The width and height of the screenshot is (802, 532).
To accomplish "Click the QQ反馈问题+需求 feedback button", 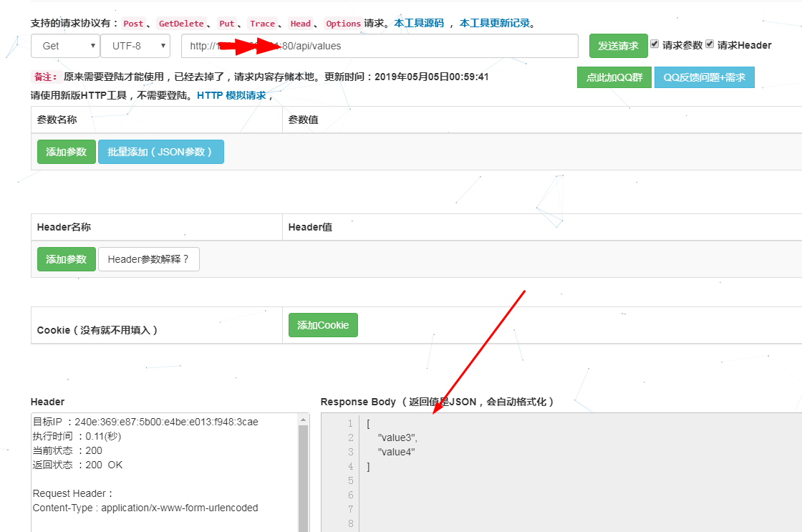I will coord(705,77).
